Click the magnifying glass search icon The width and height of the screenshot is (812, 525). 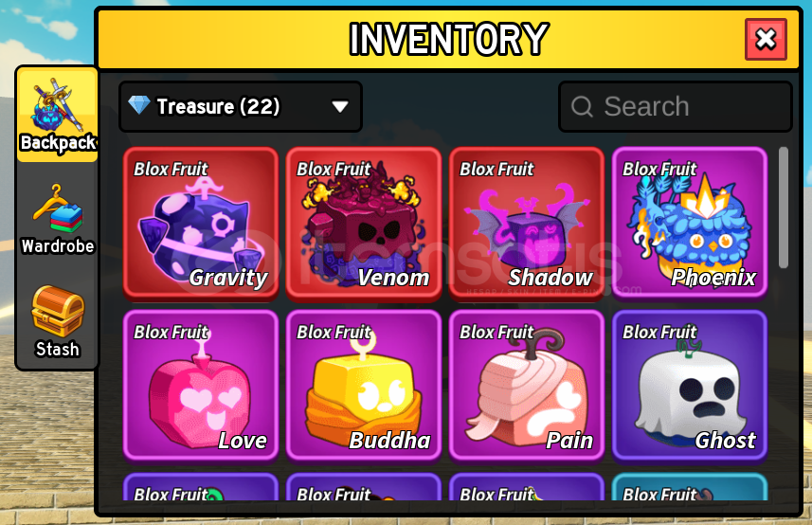pyautogui.click(x=582, y=107)
